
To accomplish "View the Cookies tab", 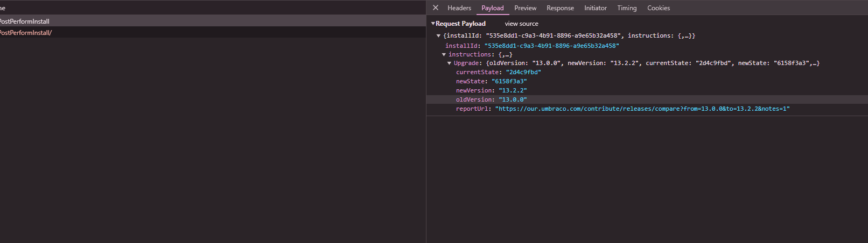I will [x=659, y=8].
